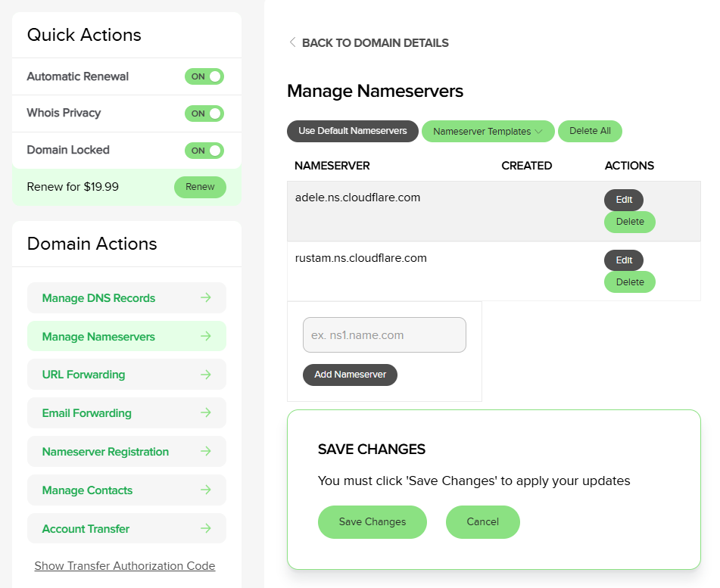Screen dimensions: 720x588
Task: Click the arrow icon beside Manage Contacts
Action: 205,490
